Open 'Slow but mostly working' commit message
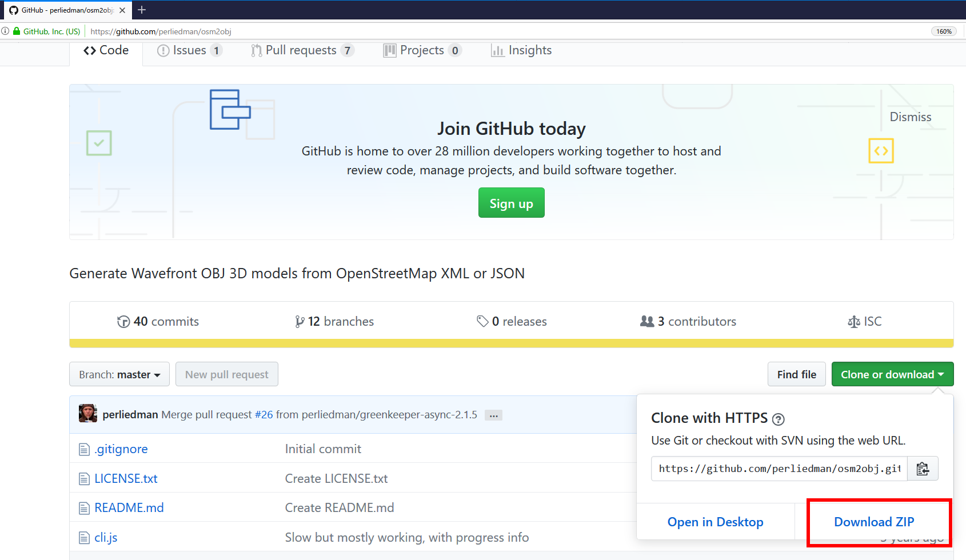Image resolution: width=966 pixels, height=560 pixels. [x=407, y=537]
